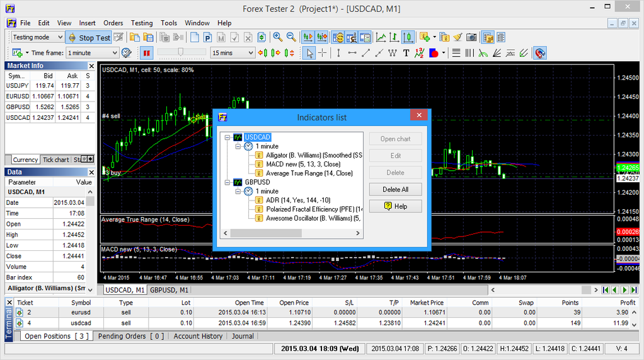644x360 pixels.
Task: Select the shapes tool icon
Action: click(x=434, y=53)
